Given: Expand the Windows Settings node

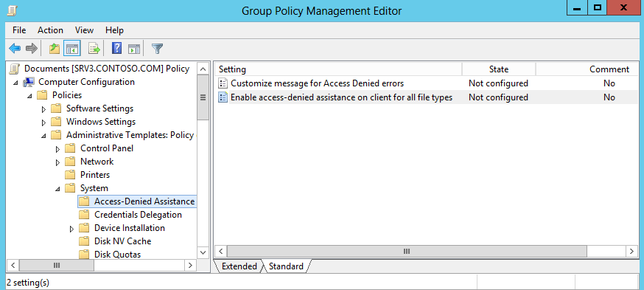Looking at the screenshot, I should 44,122.
